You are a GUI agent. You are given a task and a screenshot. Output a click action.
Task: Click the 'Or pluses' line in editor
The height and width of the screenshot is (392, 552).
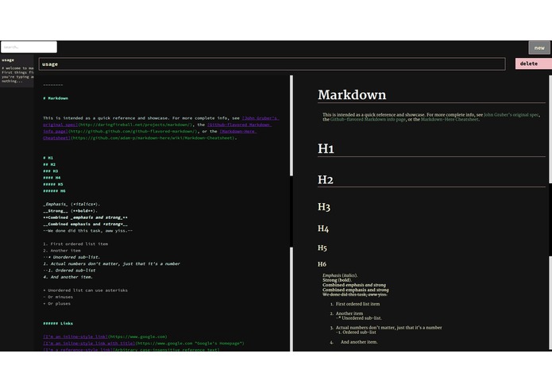(56, 303)
